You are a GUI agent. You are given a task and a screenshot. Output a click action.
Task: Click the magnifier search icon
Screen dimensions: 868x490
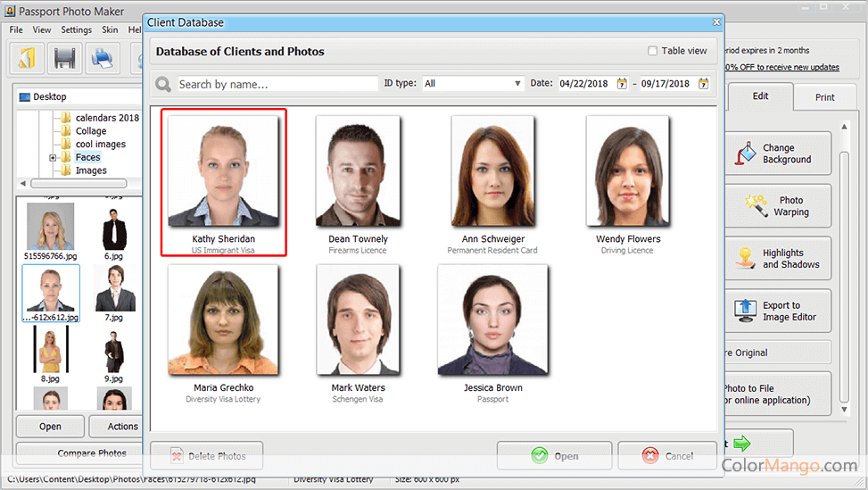coord(163,84)
